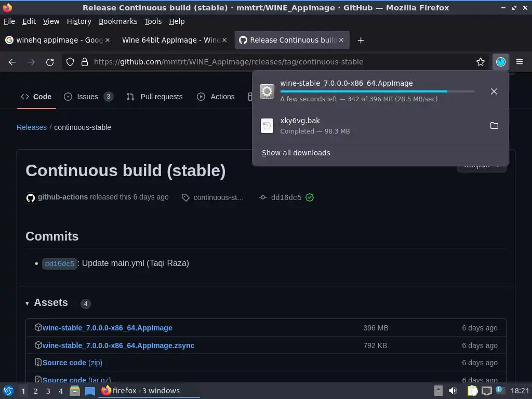The image size is (532, 399).
Task: Click the site security padlock icon
Action: (85, 62)
